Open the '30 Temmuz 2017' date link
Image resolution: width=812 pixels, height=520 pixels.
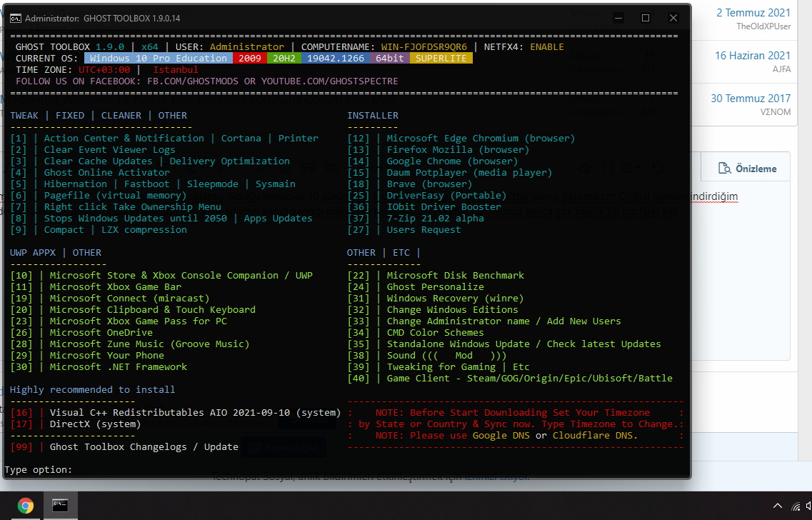click(751, 99)
